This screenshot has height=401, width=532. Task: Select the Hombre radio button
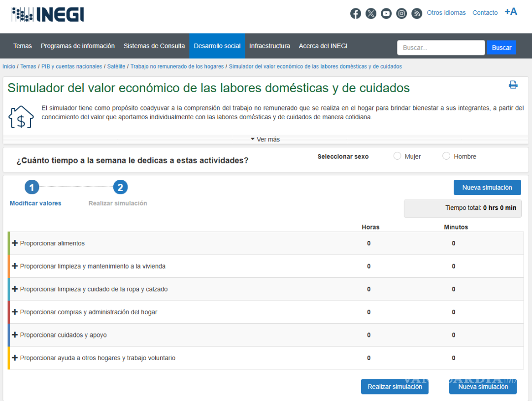click(x=446, y=156)
